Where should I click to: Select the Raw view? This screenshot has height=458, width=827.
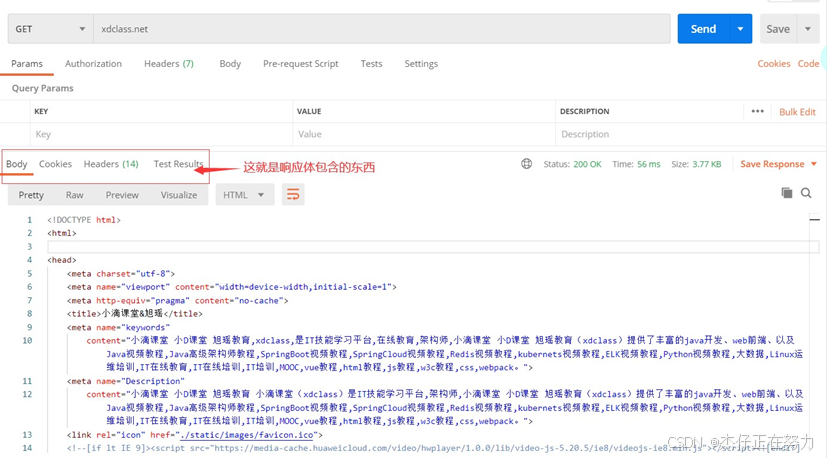pyautogui.click(x=74, y=195)
